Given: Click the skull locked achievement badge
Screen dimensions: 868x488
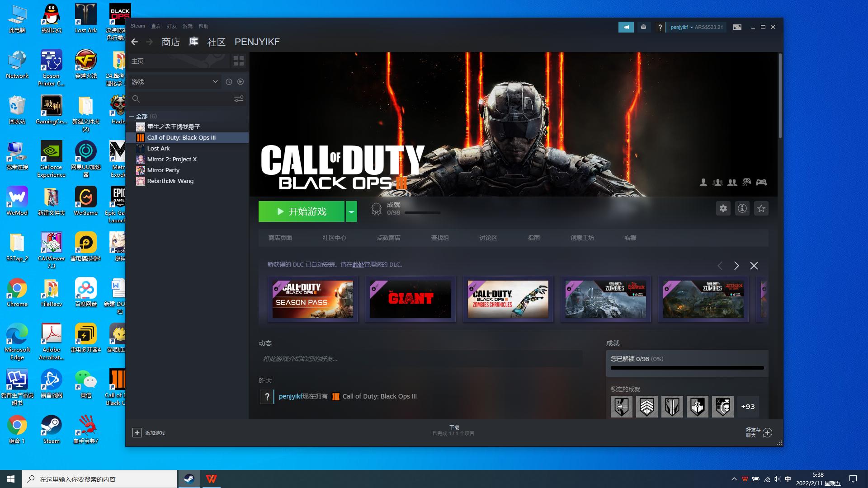Looking at the screenshot, I should point(723,407).
